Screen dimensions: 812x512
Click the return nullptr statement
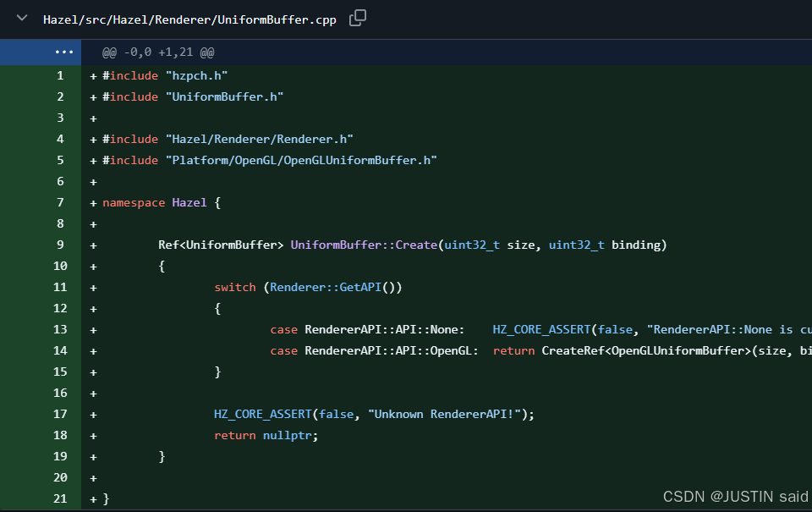coord(266,435)
